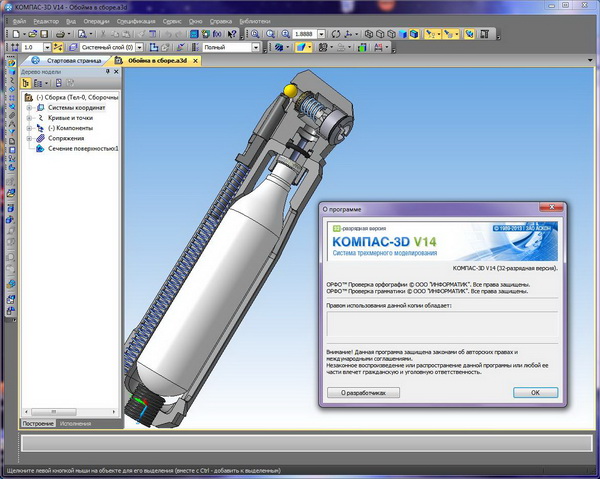Click the Сборка assembly root icon
Viewport: 600px width, 479px height.
click(x=29, y=97)
